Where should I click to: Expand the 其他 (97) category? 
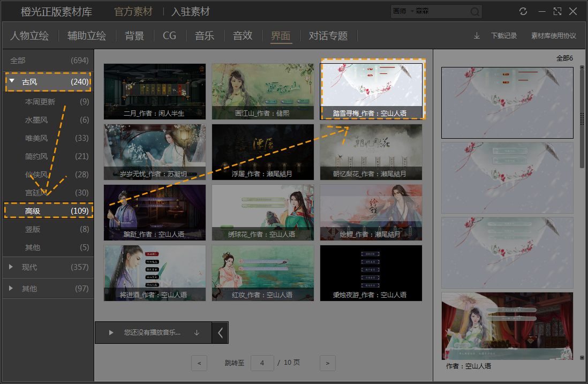[x=11, y=288]
